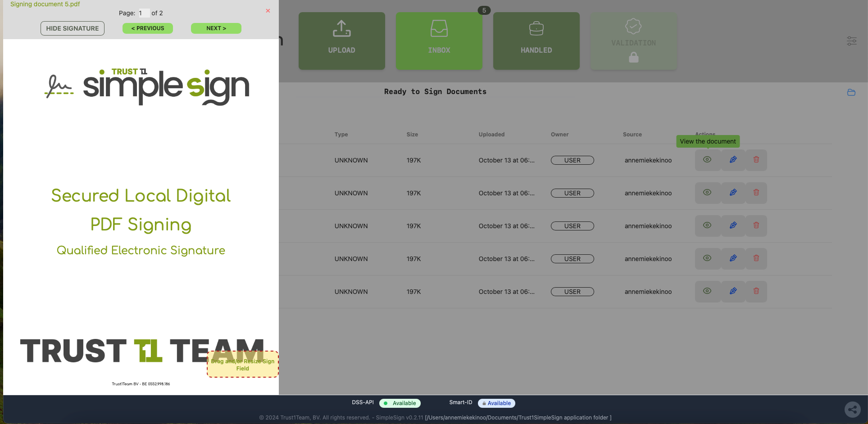Preview the fourth row document with eye icon
This screenshot has width=868, height=424.
coord(707,258)
